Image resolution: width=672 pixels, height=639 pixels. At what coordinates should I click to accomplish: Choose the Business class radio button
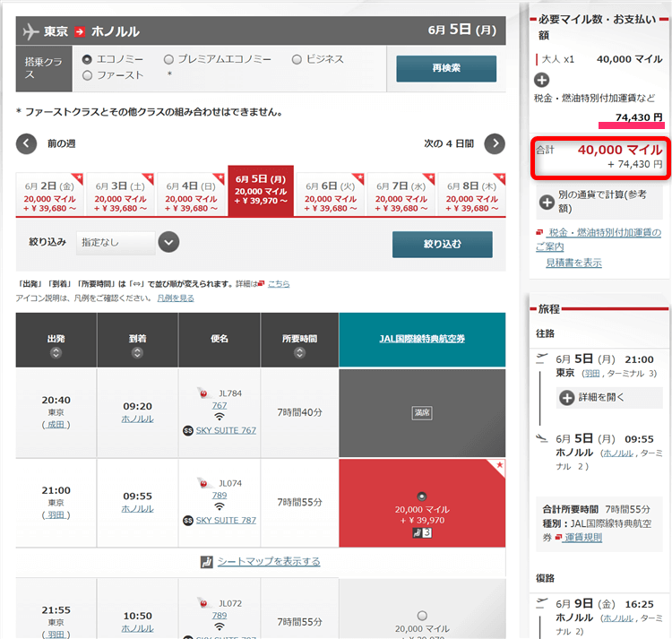coord(297,59)
